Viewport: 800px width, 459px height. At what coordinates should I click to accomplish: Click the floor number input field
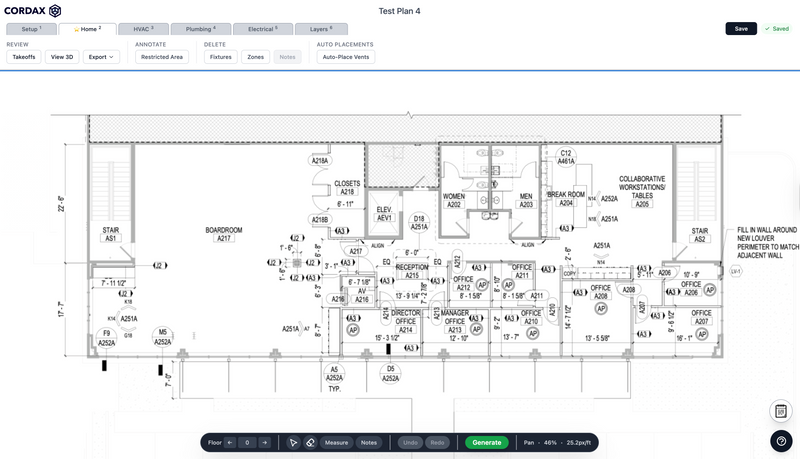tap(247, 442)
